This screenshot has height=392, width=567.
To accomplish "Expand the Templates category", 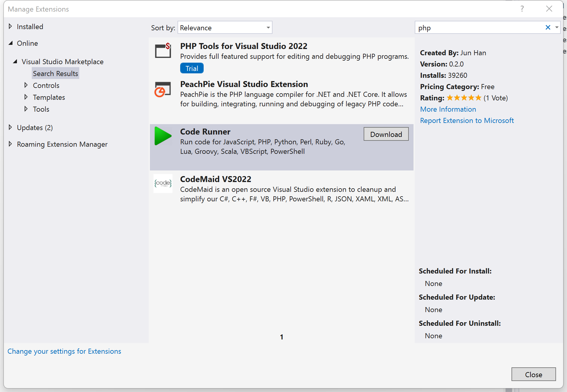I will coord(26,97).
